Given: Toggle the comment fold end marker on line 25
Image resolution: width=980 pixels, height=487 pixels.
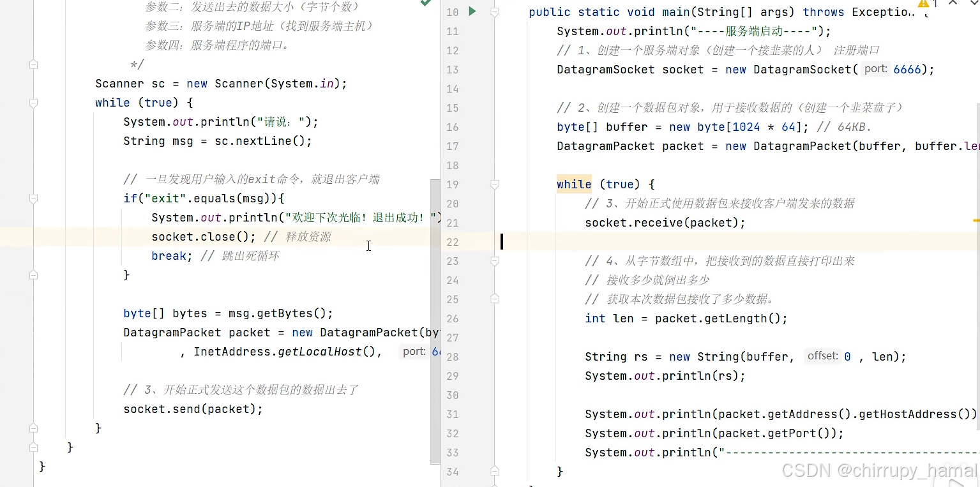Looking at the screenshot, I should pyautogui.click(x=494, y=299).
